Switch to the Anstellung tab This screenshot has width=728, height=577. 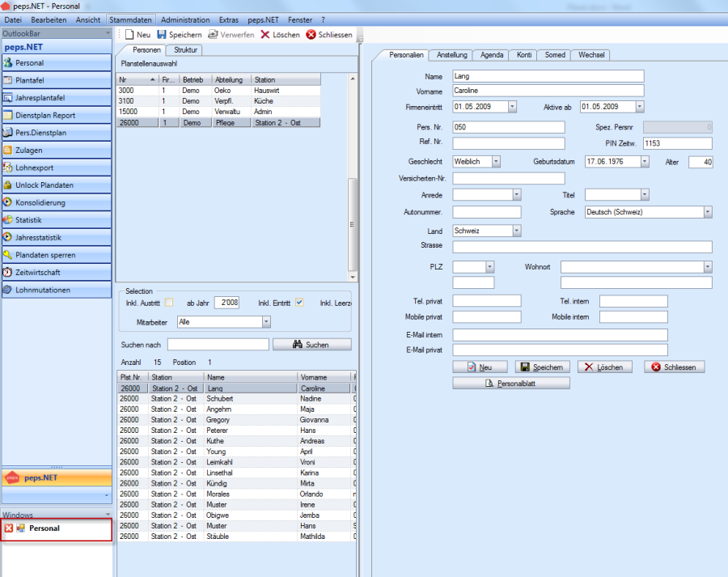(451, 55)
